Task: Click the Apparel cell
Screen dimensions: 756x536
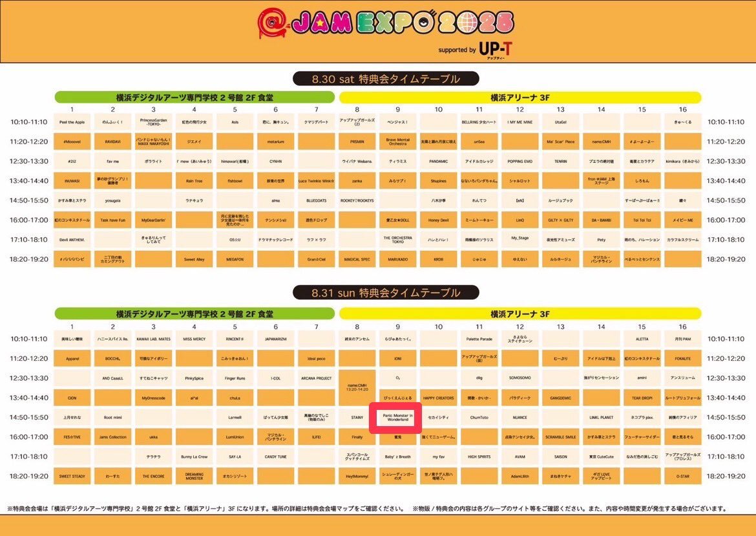Action: (72, 359)
